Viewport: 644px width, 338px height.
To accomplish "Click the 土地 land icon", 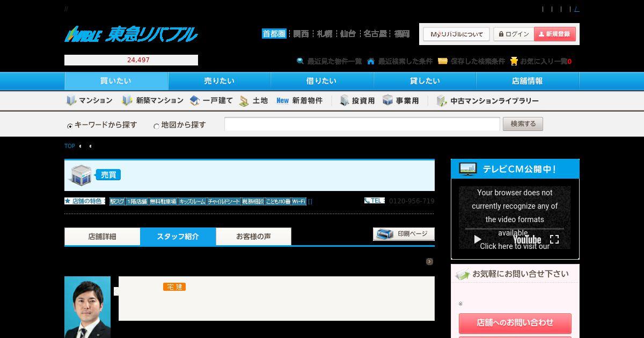I will (x=244, y=100).
